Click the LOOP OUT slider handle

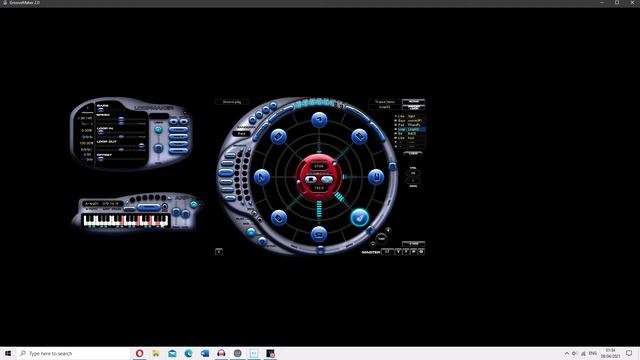[x=141, y=145]
